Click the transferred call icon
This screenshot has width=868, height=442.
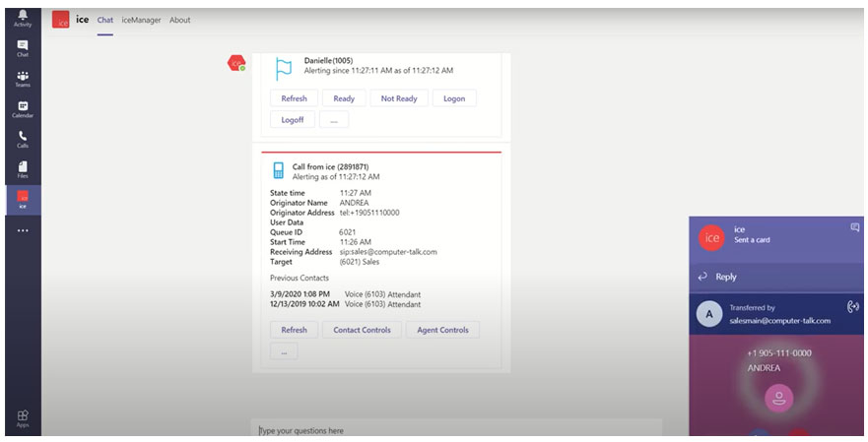(x=853, y=306)
